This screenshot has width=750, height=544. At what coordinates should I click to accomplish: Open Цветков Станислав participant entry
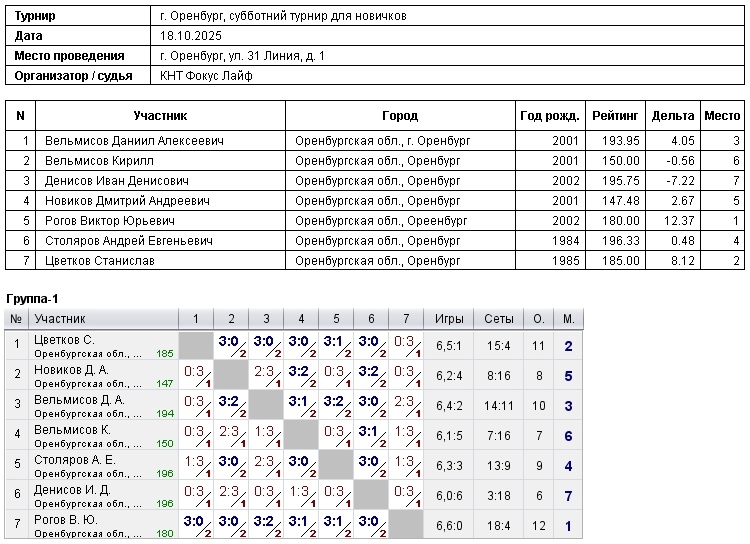tap(100, 261)
